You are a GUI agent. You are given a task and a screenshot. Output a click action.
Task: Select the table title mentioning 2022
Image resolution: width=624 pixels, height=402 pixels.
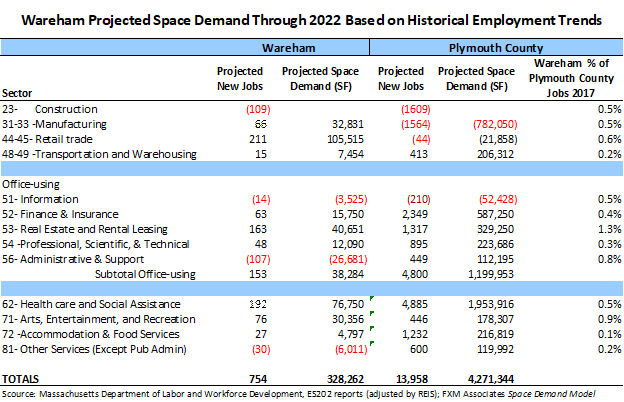pos(312,20)
